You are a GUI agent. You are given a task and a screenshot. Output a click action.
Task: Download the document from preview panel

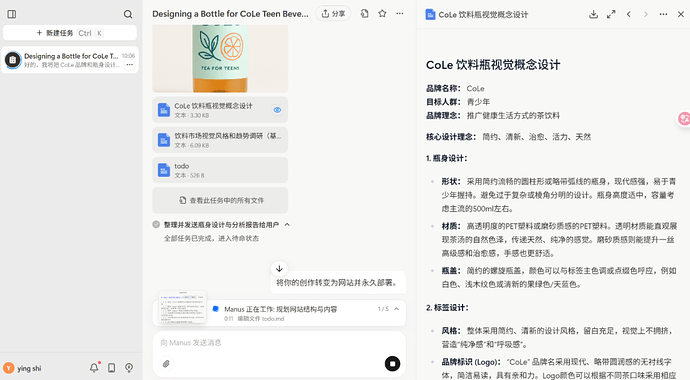click(x=594, y=15)
